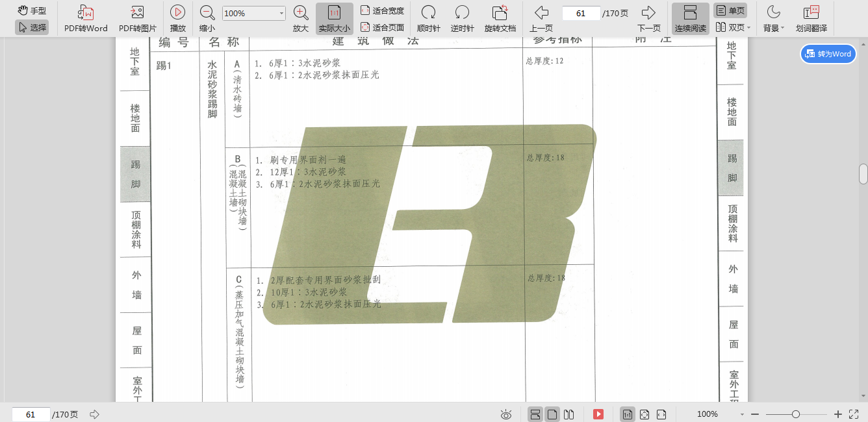Open 双页 double page dropdown
Screen dimensions: 868x422
(732, 27)
